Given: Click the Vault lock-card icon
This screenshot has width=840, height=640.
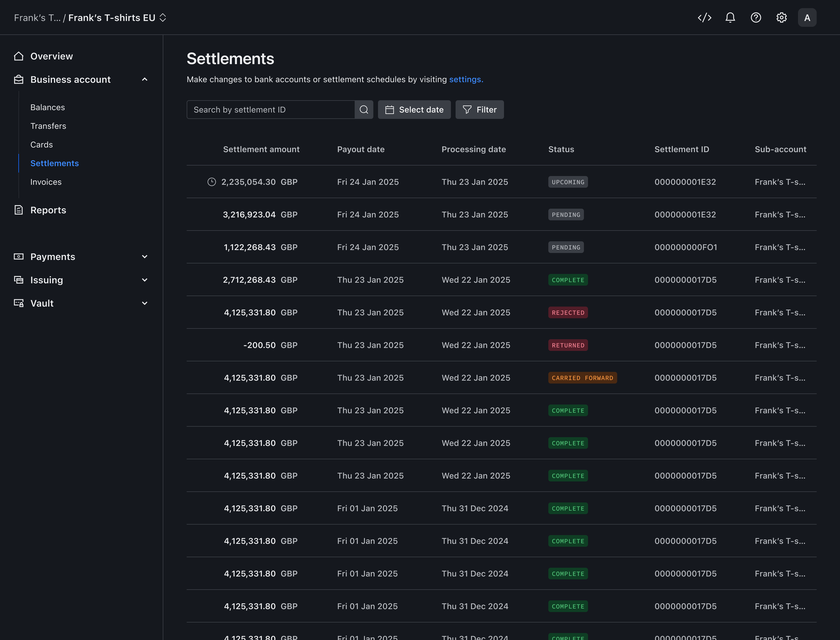Looking at the screenshot, I should point(19,303).
